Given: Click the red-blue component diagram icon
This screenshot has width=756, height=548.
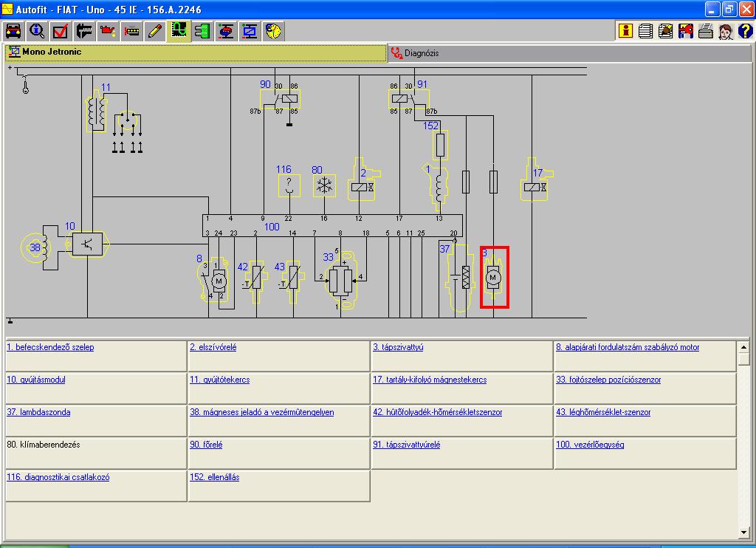Looking at the screenshot, I should [226, 31].
